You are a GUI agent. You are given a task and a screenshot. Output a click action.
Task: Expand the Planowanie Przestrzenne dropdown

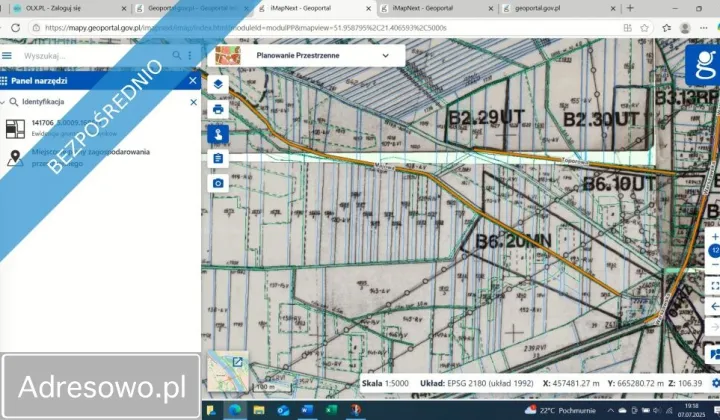pyautogui.click(x=385, y=57)
